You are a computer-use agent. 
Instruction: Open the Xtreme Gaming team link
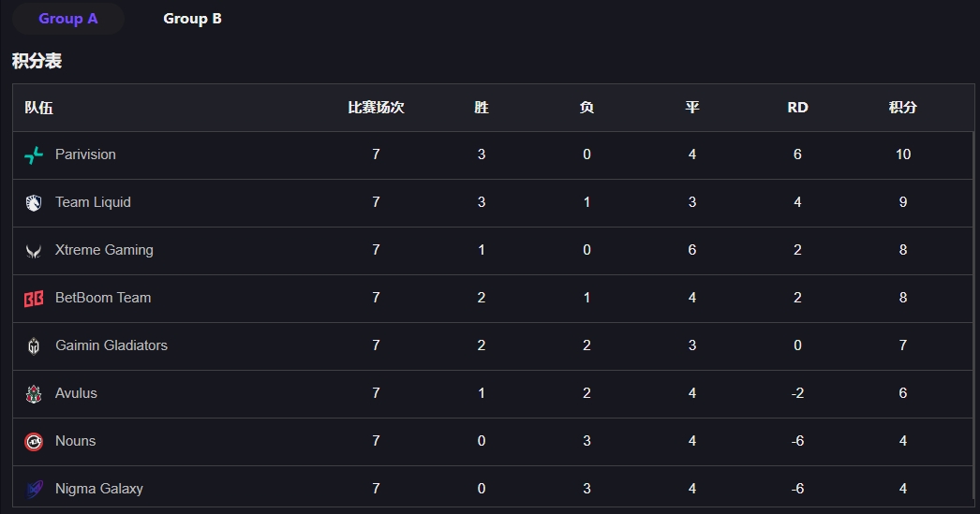[104, 250]
